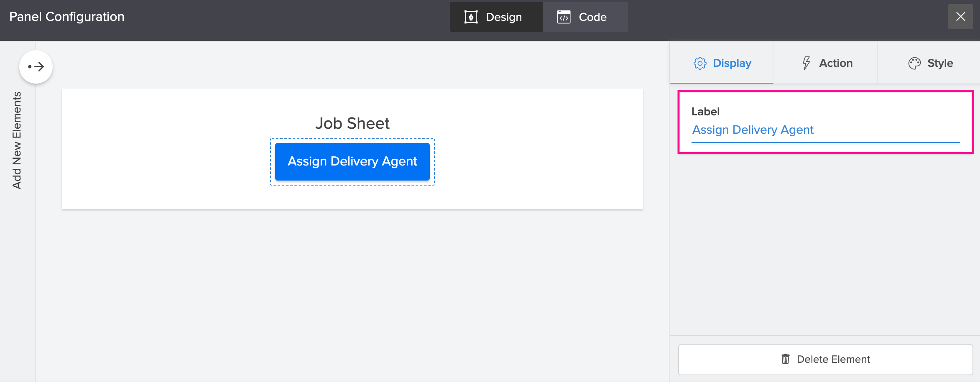980x382 pixels.
Task: Select the blue Assign Delivery Agent button
Action: pos(352,161)
